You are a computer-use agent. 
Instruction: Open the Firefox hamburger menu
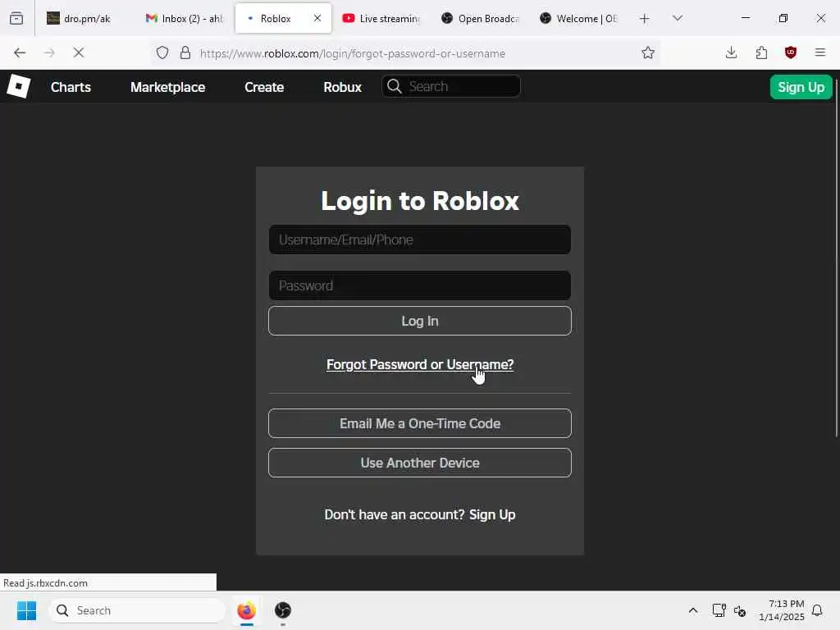(x=820, y=52)
